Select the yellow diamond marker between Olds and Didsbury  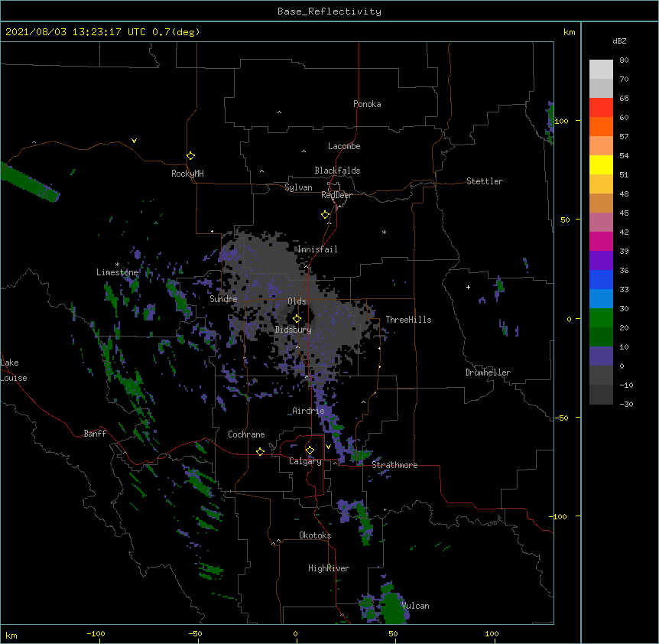[x=297, y=319]
